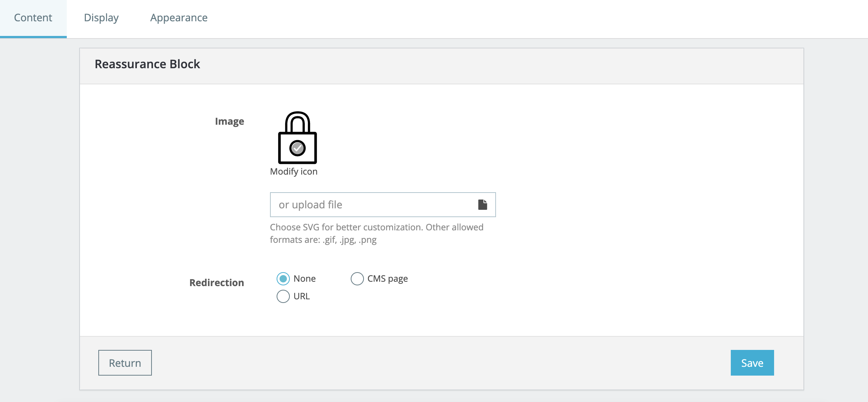The image size is (868, 402).
Task: Click the Image field label
Action: [230, 121]
